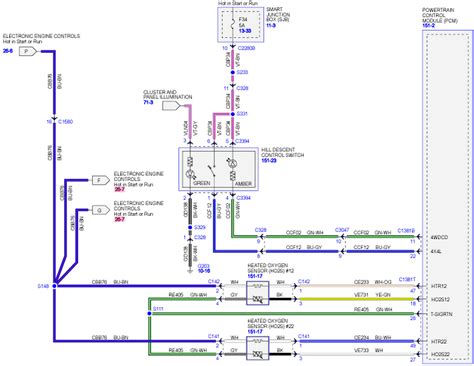Click the HO2S12 pin label
This screenshot has width=474, height=366.
[x=440, y=300]
